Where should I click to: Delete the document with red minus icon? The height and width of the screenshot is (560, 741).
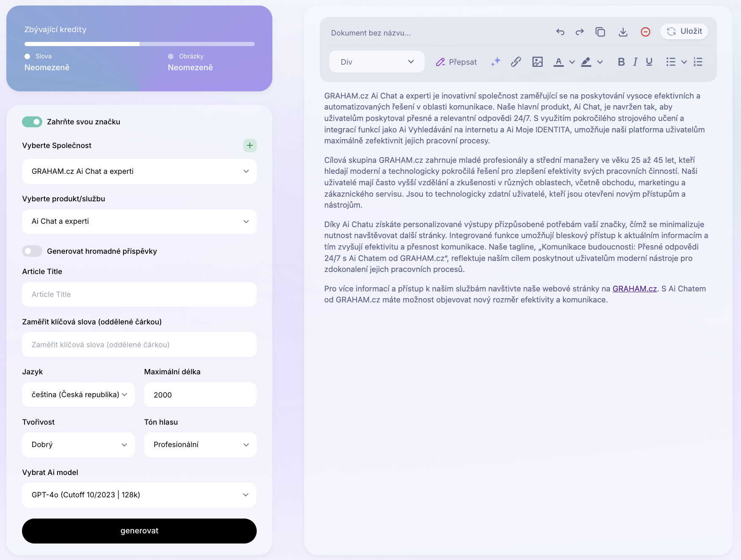(645, 32)
